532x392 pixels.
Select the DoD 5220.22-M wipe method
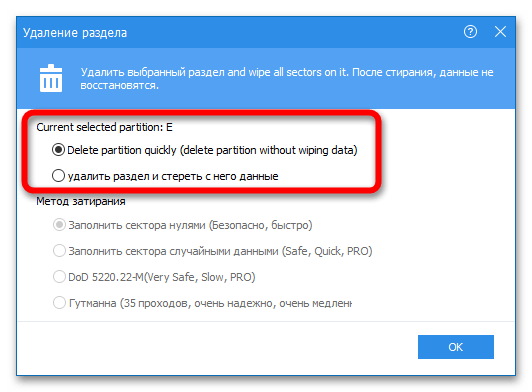pyautogui.click(x=59, y=277)
